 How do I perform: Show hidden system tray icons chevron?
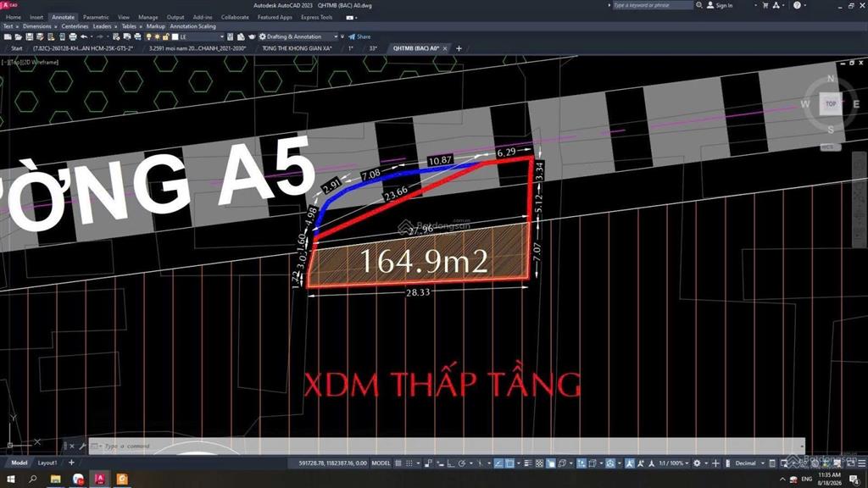pos(782,480)
